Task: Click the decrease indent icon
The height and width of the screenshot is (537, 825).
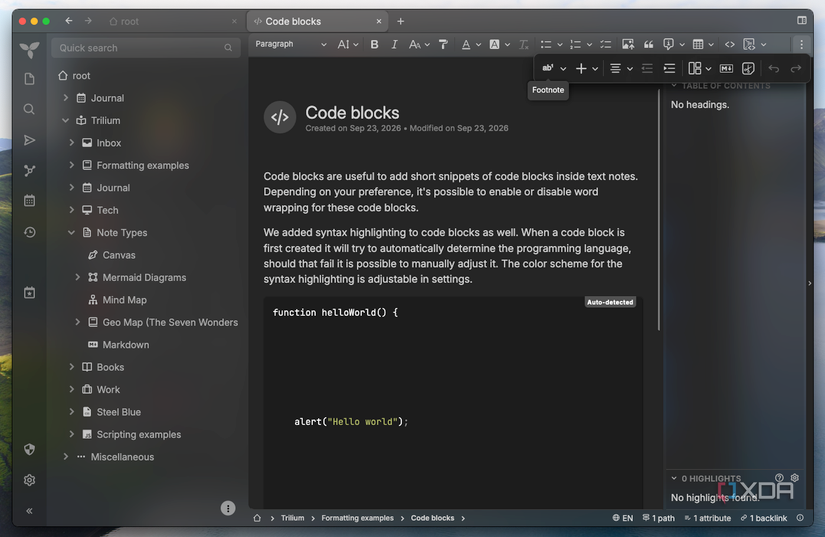Action: pos(647,68)
